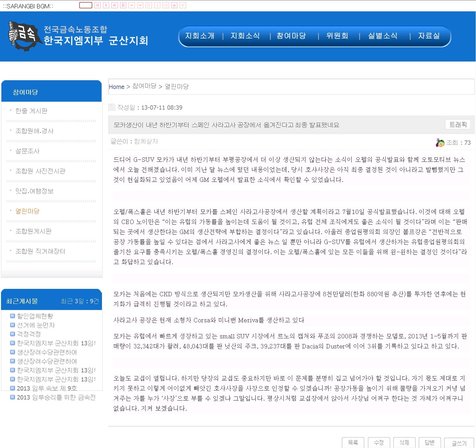The image size is (476, 448).
Task: Click the document icon beside 작성일
Action: point(112,107)
